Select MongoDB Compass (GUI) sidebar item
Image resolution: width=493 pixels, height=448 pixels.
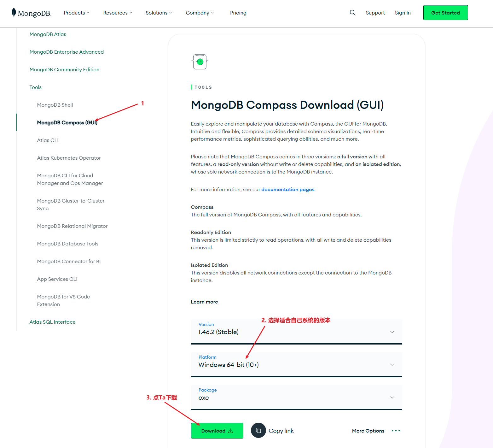[x=67, y=122]
